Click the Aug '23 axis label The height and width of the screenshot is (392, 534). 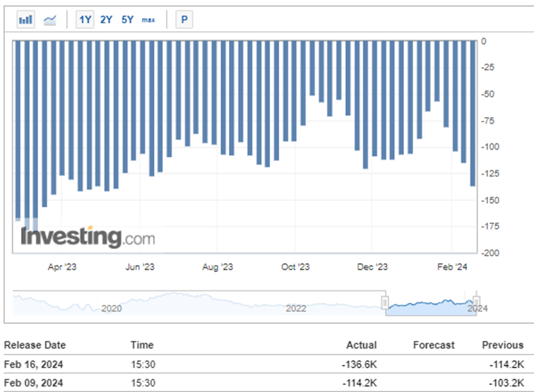click(218, 267)
